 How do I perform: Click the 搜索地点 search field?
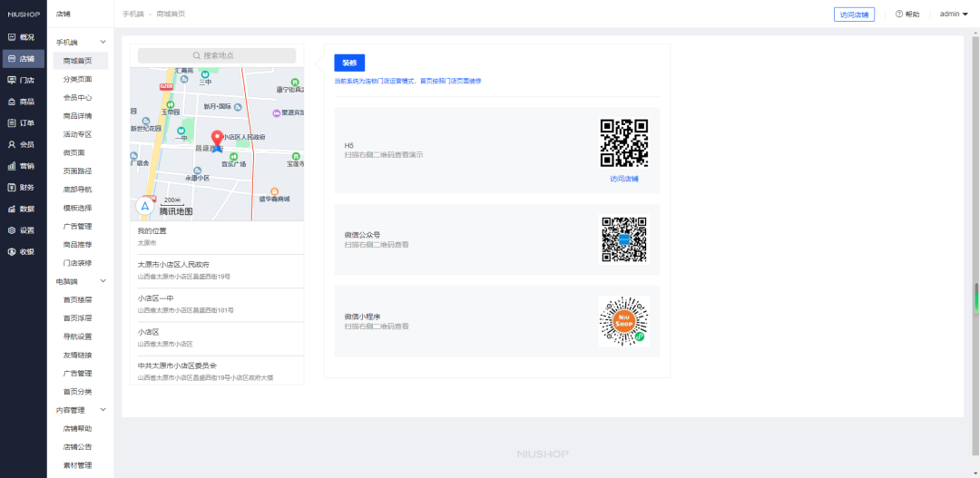pyautogui.click(x=217, y=55)
